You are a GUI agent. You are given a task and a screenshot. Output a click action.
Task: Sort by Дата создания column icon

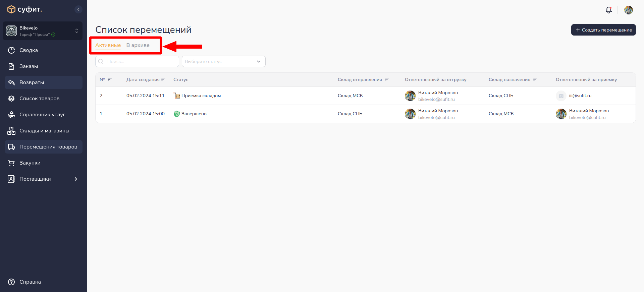(x=163, y=79)
